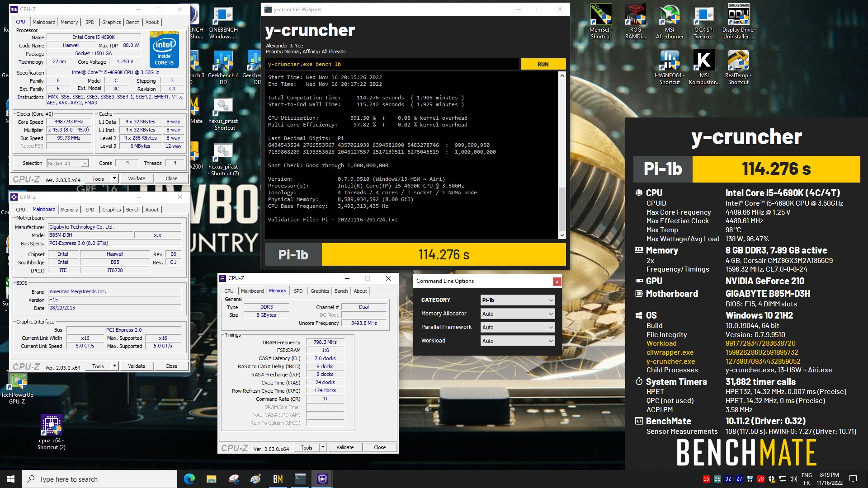This screenshot has height=488, width=868.
Task: Click Validate in top CPU-Z window
Action: [x=137, y=178]
